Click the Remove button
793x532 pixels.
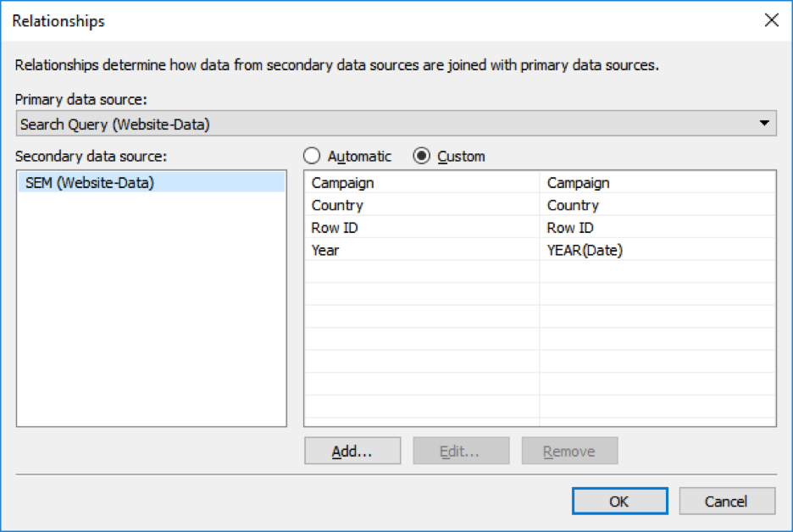click(x=569, y=450)
